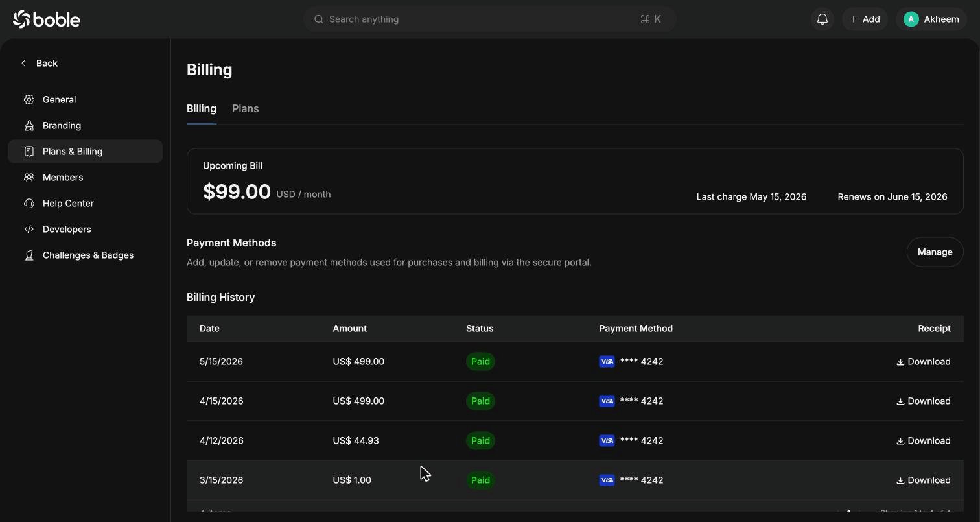Click the Receipt column header
The height and width of the screenshot is (522, 980).
click(934, 329)
